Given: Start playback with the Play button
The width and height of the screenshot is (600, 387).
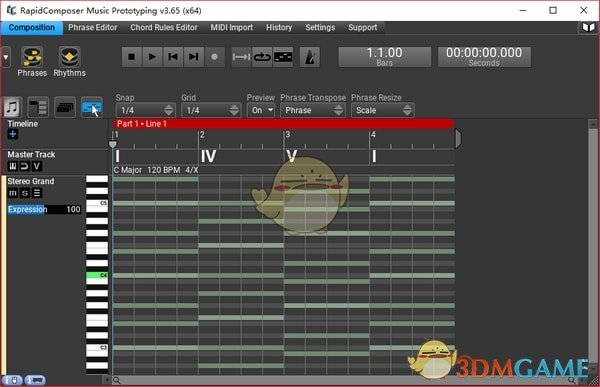Looking at the screenshot, I should (152, 57).
